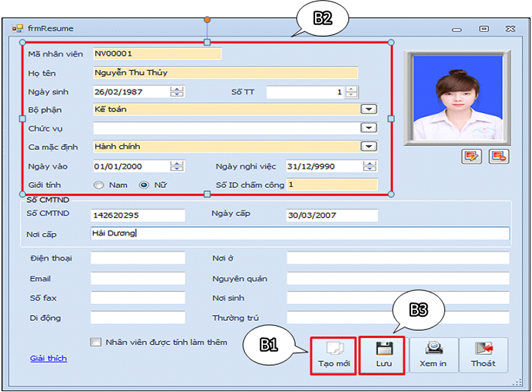Click the Ngày cấp date field
This screenshot has width=532, height=392.
332,215
